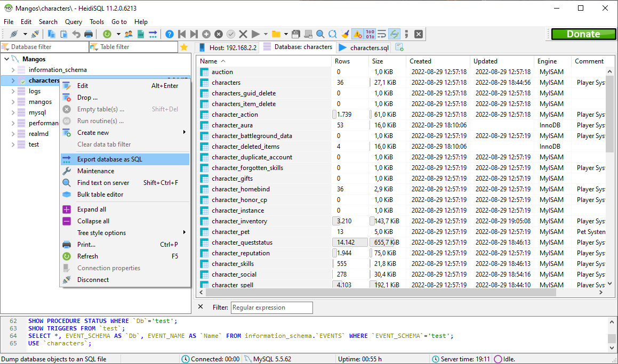
Task: Expand the logs database node
Action: pos(13,91)
